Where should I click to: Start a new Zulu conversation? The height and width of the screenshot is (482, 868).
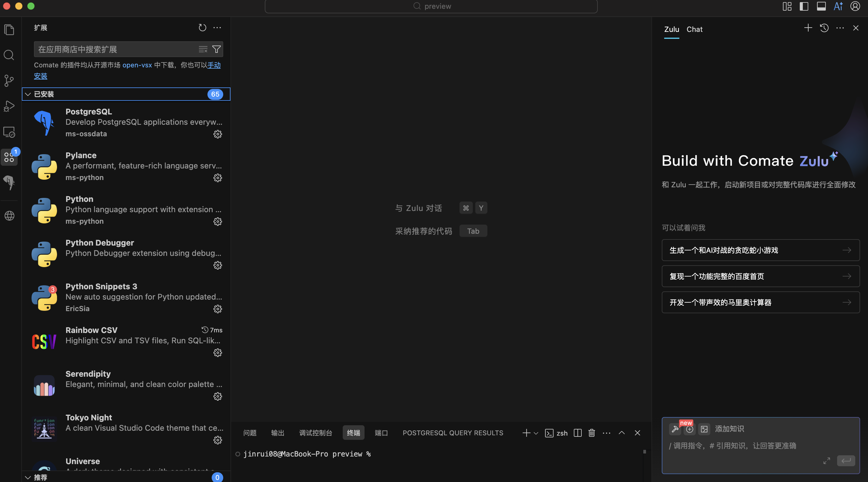808,28
